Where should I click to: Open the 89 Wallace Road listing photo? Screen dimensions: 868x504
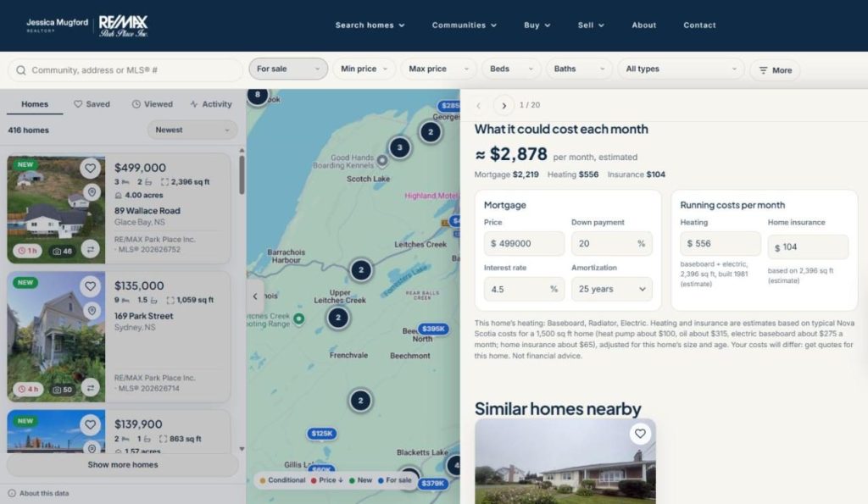56,209
